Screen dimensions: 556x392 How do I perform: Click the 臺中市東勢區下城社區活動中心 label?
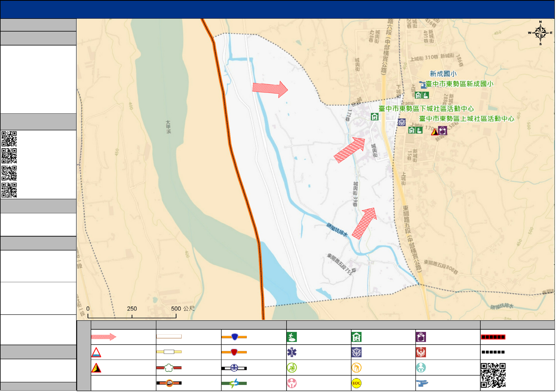coord(427,109)
